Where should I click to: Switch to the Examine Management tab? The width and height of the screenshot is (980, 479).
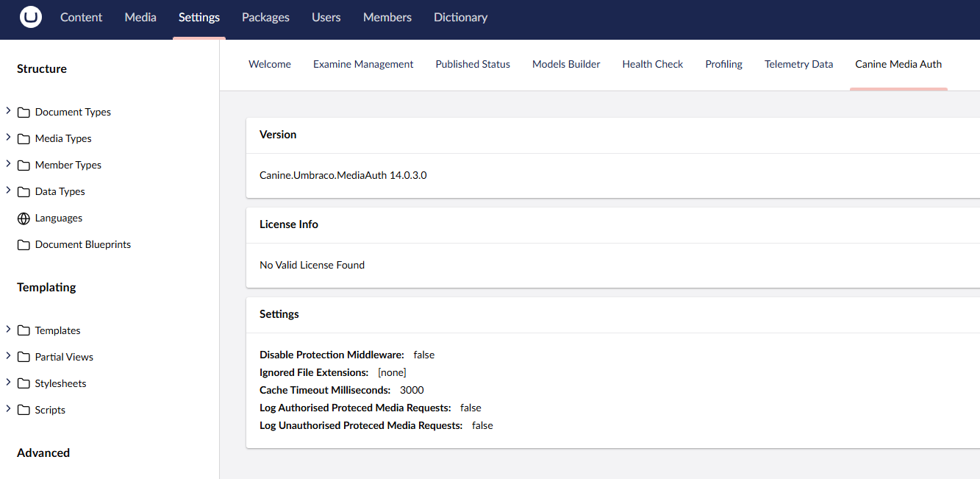363,65
